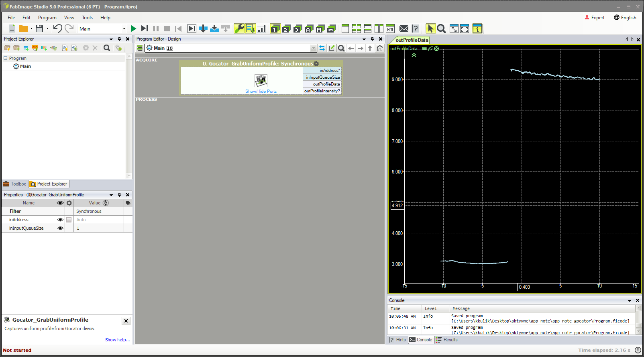The width and height of the screenshot is (644, 357).
Task: Click the gear on Gocator_GrabUniformProfile filter
Action: pos(316,63)
